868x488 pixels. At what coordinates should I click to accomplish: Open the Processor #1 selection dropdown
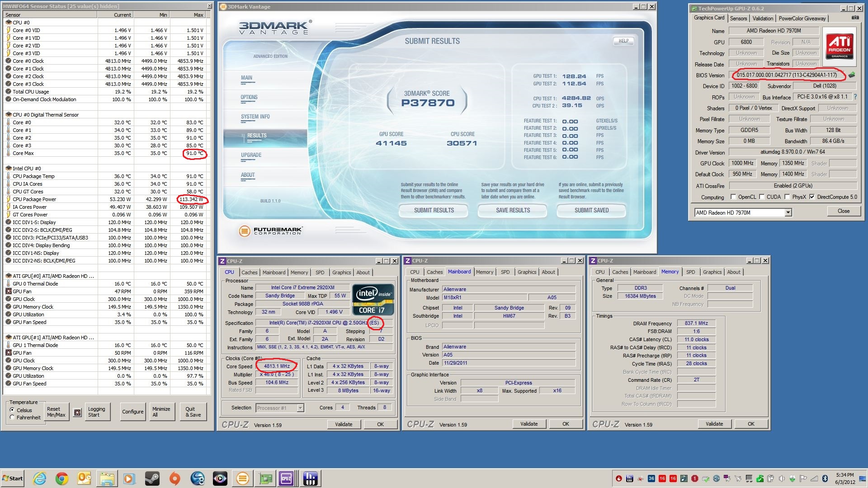[300, 408]
